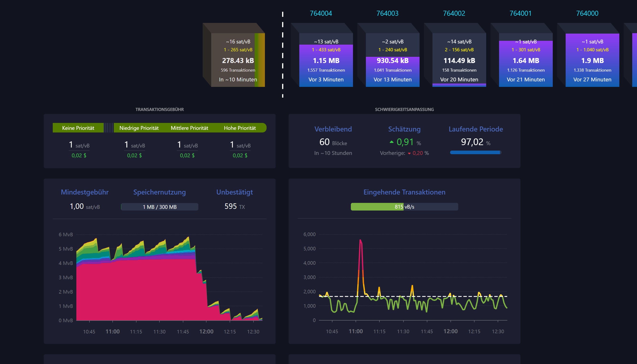
Task: Click the Eingehende Transaktionen heading
Action: point(404,192)
